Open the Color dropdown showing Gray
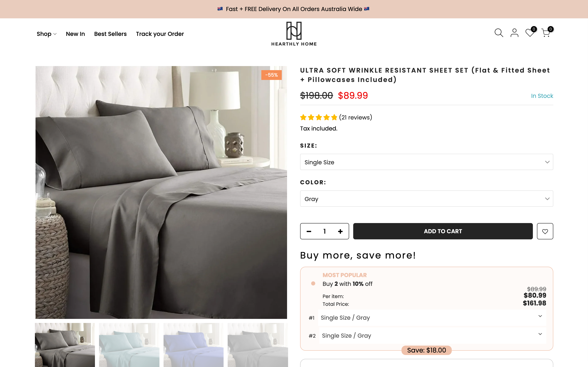 [x=427, y=199]
